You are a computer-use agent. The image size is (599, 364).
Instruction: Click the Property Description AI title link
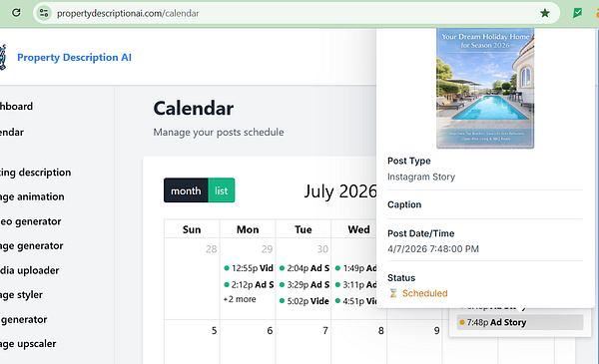(x=75, y=57)
